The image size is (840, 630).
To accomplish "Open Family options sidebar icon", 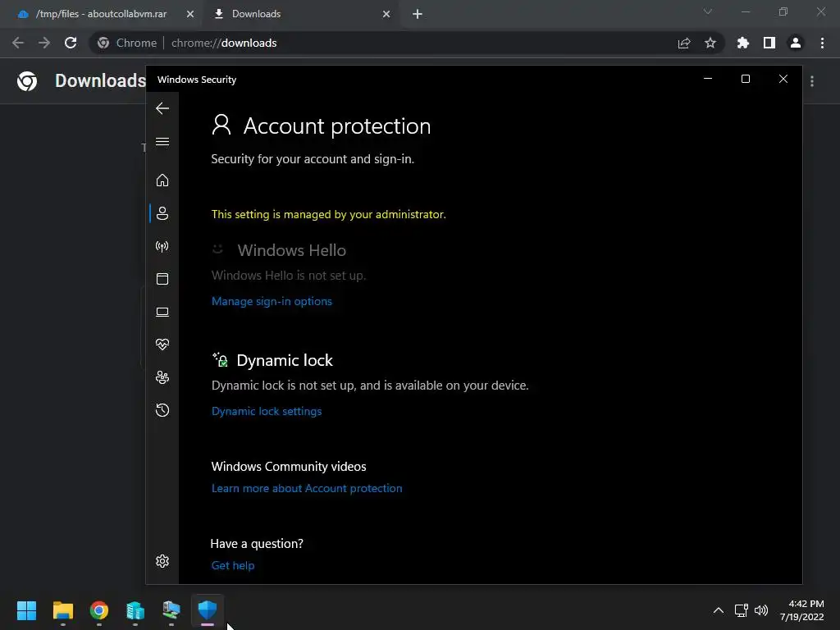I will (162, 377).
